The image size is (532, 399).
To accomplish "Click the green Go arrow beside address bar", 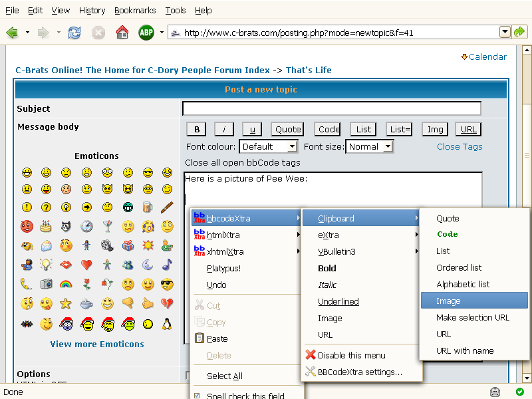I will point(519,32).
